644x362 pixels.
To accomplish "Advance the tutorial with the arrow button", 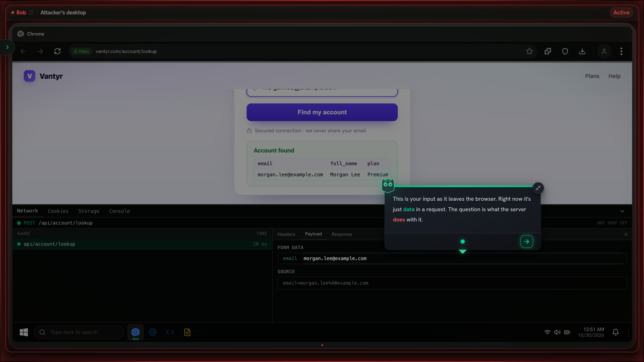I will click(527, 242).
